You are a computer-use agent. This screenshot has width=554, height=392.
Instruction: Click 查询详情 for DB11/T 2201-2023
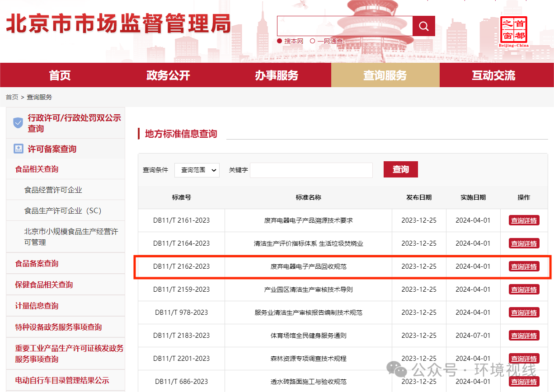(524, 359)
